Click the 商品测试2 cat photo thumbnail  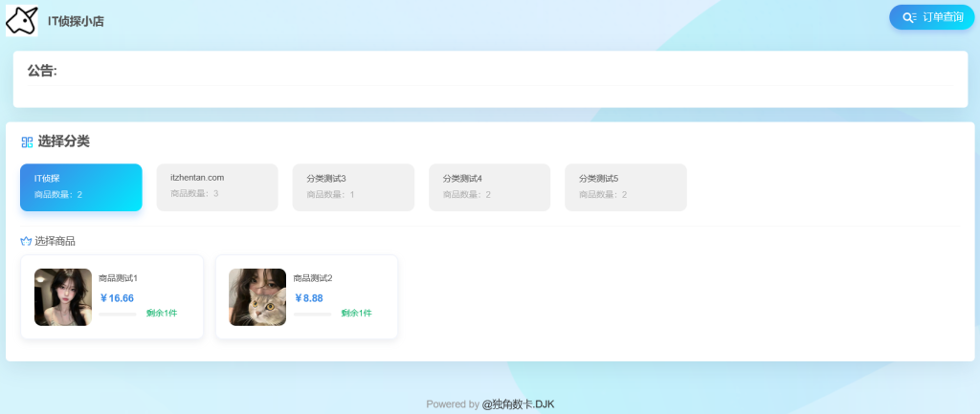(257, 297)
